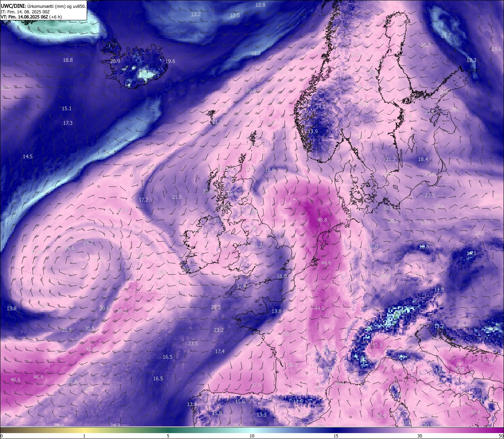Click the 12.3 value label
This screenshot has width=504, height=439.
click(x=471, y=60)
